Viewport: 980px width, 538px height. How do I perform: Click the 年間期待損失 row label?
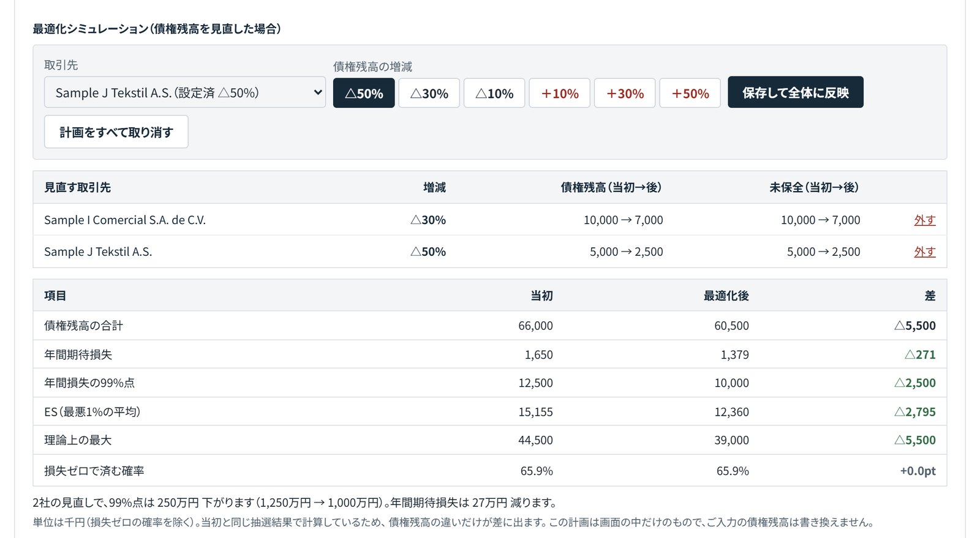(x=78, y=354)
